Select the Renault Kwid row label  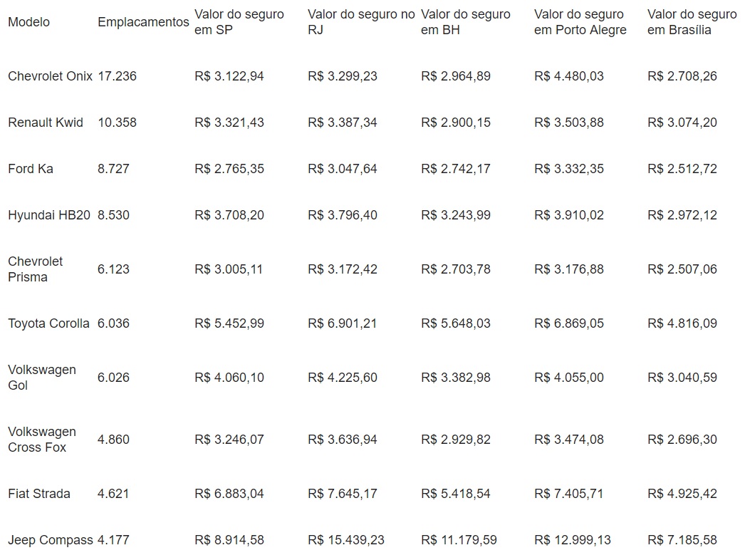(46, 123)
